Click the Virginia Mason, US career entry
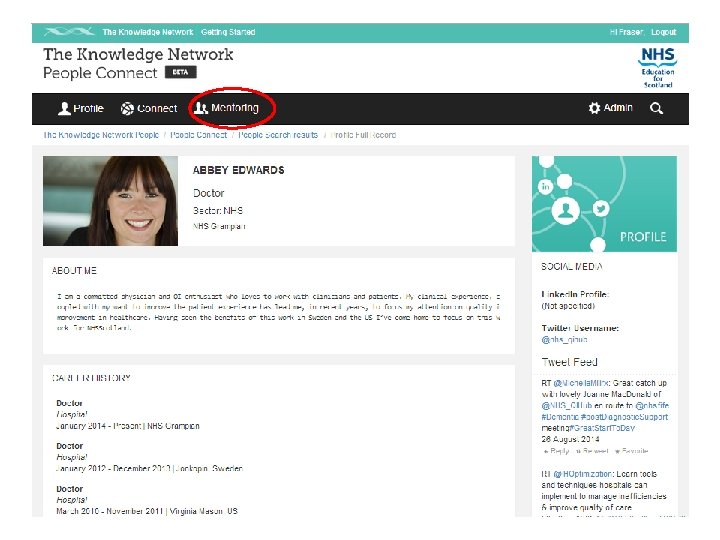 click(x=147, y=511)
